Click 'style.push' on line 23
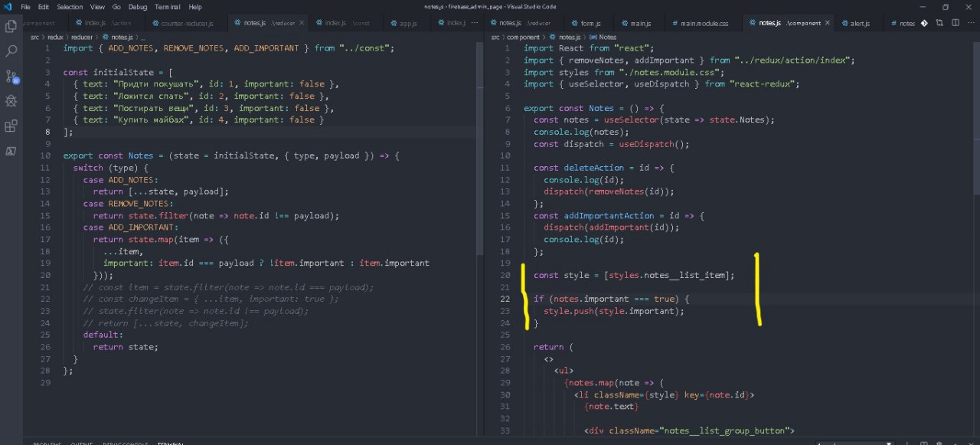Screen dimensions: 980x445 569,311
